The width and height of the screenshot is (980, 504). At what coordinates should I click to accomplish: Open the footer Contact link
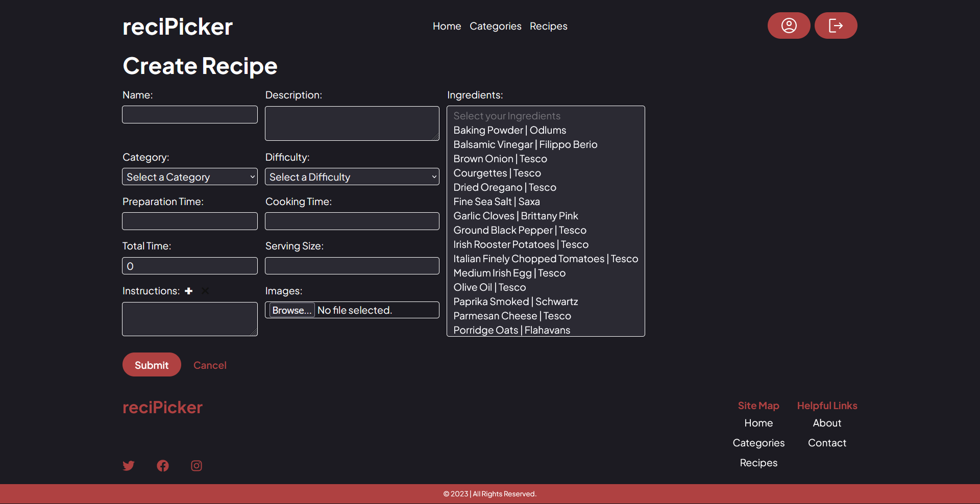coord(827,443)
